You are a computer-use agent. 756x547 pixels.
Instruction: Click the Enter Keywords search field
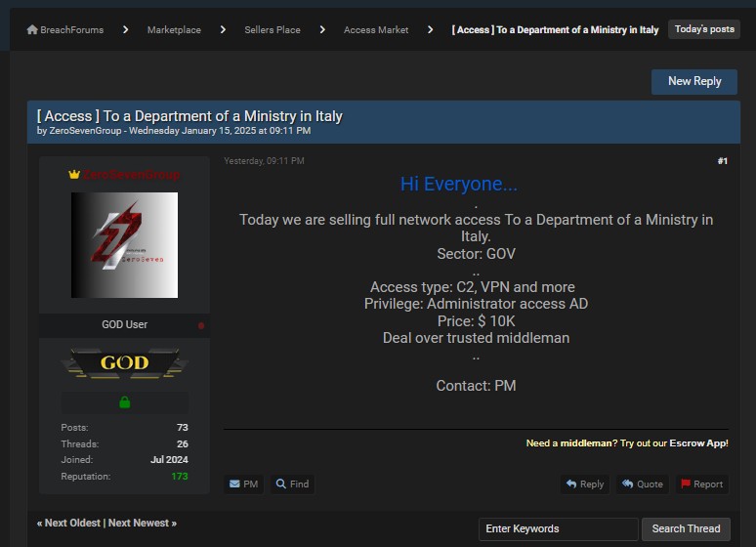click(x=558, y=528)
